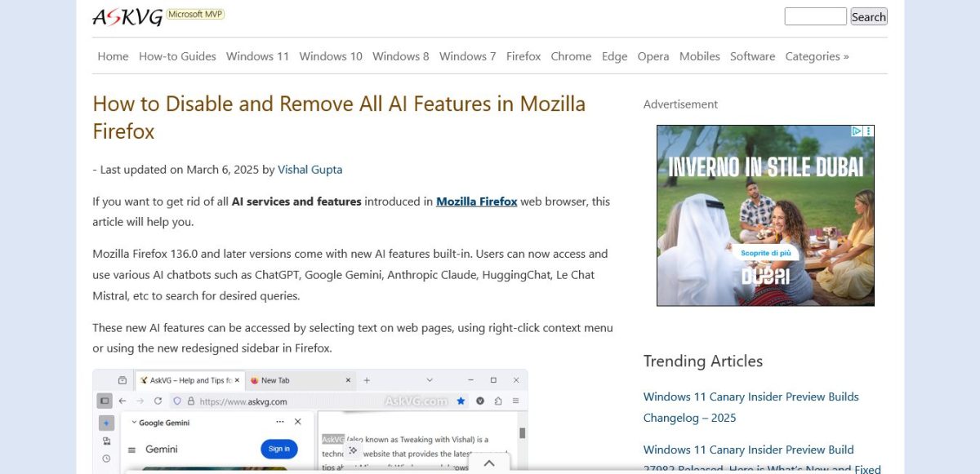Click the sidebar toggle icon in the Firefox screenshot
This screenshot has width=980, height=474.
[105, 401]
